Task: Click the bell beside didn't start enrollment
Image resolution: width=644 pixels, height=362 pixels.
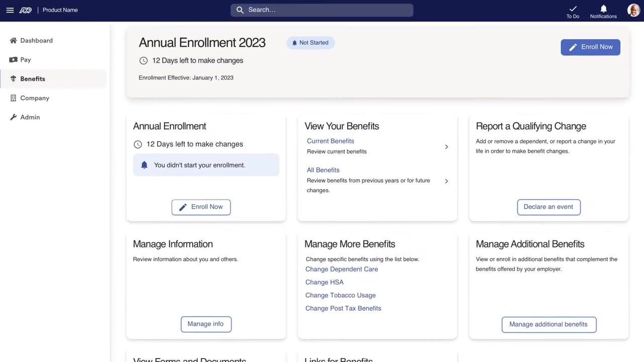Action: (144, 165)
